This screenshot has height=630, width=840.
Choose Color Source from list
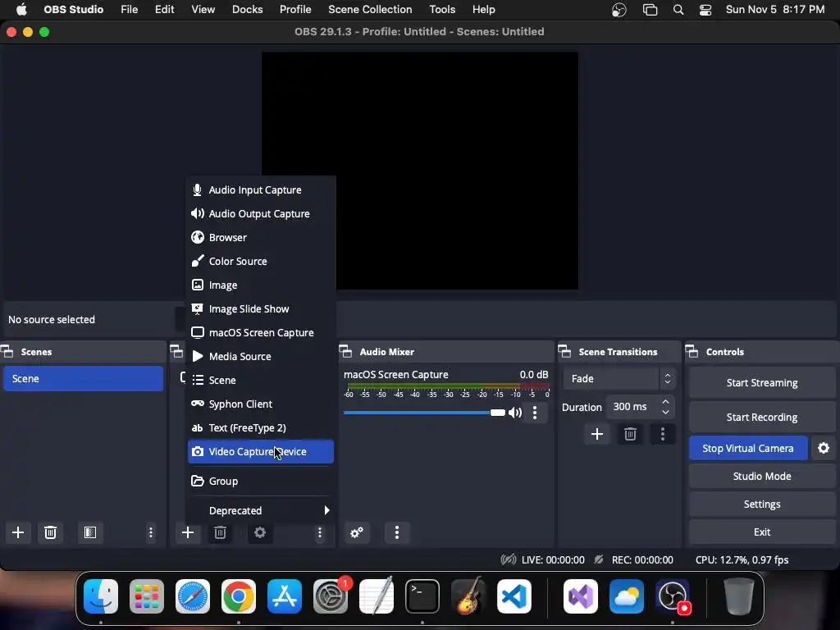[x=260, y=261]
